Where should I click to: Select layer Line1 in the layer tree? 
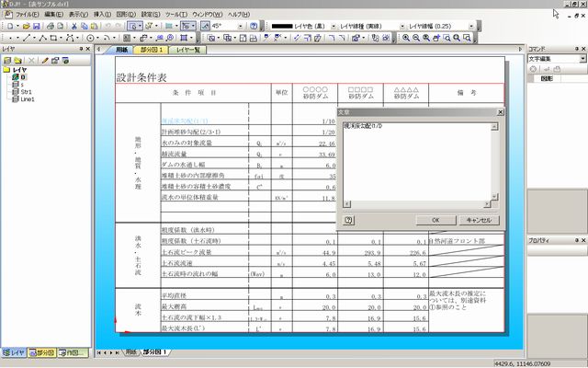coord(28,99)
